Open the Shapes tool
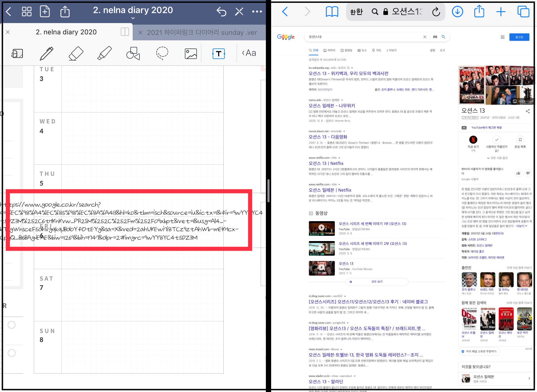Screen dimensions: 537x392 coord(133,53)
